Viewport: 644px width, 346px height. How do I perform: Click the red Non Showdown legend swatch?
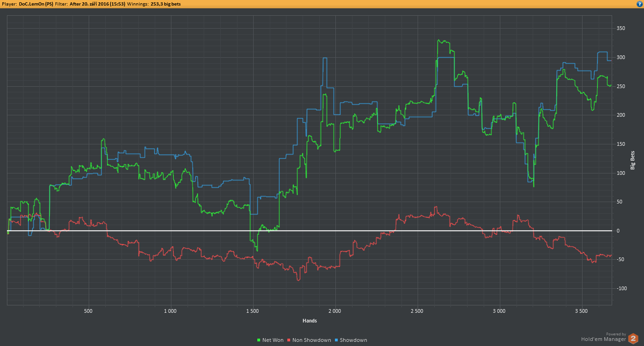tap(289, 340)
